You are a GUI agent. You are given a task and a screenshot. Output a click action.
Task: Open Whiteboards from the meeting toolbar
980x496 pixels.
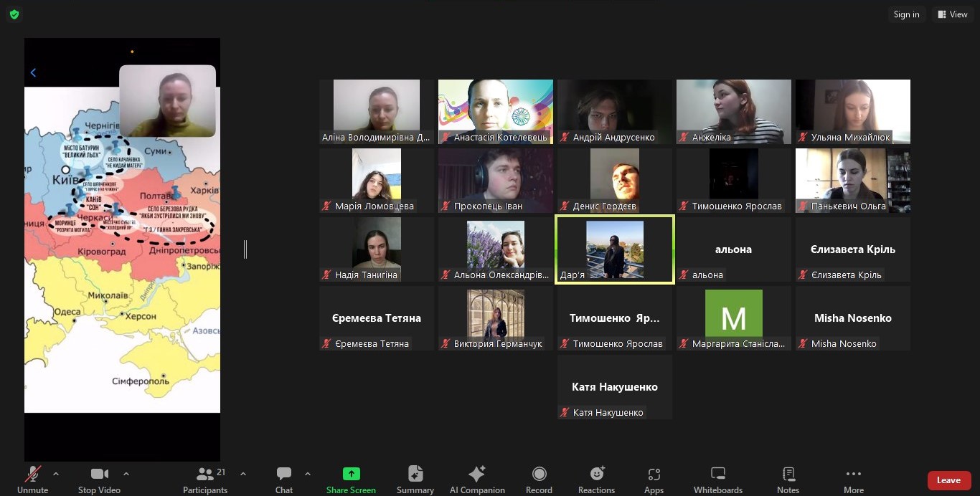717,480
